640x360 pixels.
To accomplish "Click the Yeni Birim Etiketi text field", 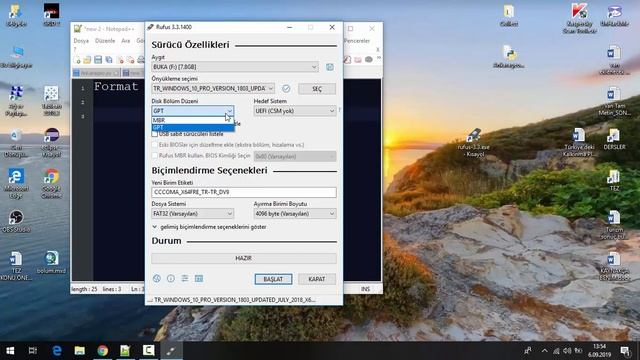I will 244,192.
